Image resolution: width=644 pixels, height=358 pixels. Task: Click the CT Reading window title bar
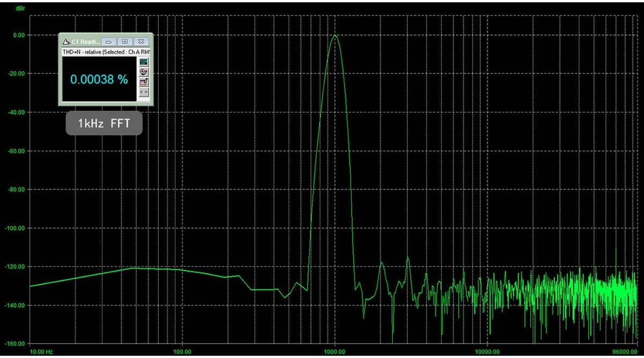pyautogui.click(x=106, y=42)
